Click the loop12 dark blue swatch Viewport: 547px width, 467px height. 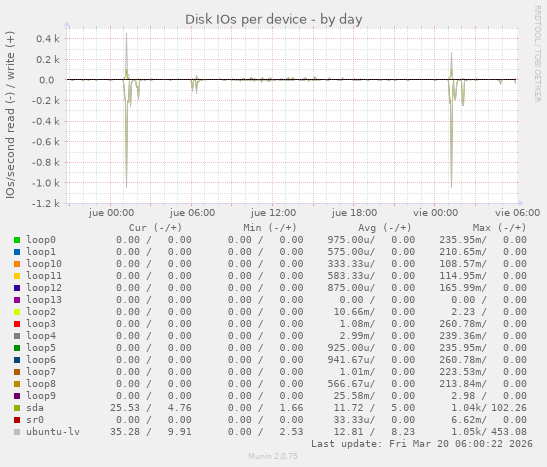[x=17, y=288]
